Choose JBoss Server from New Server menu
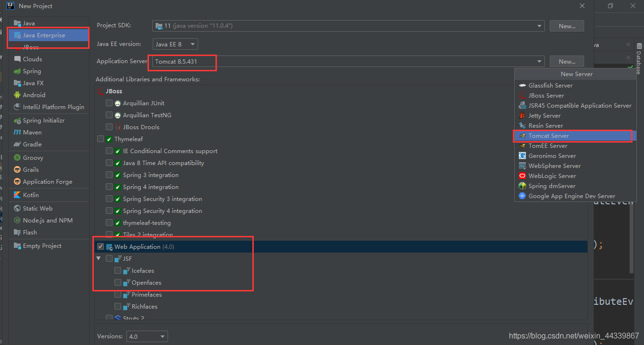 tap(575, 95)
